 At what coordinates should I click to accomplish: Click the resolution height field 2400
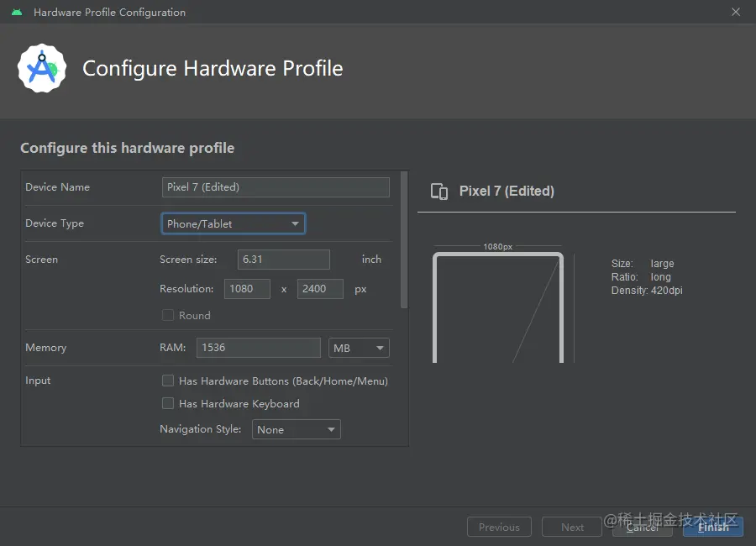coord(320,289)
